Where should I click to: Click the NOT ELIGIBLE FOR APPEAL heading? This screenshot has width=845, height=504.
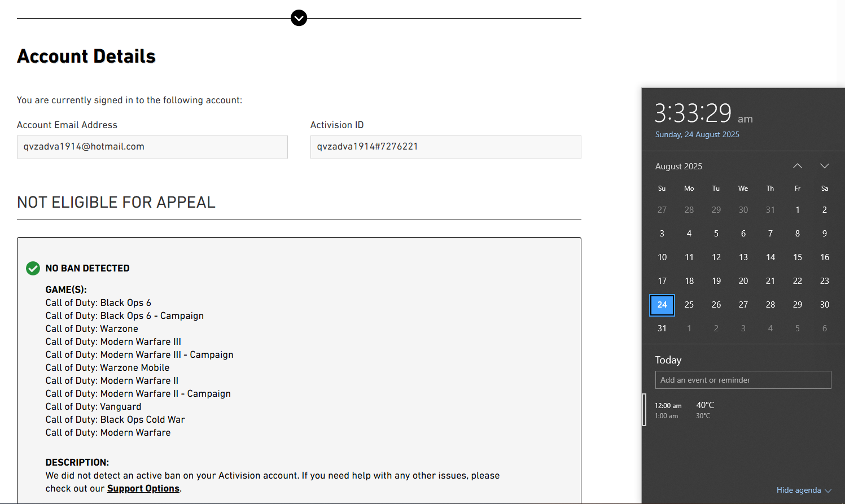pos(116,202)
